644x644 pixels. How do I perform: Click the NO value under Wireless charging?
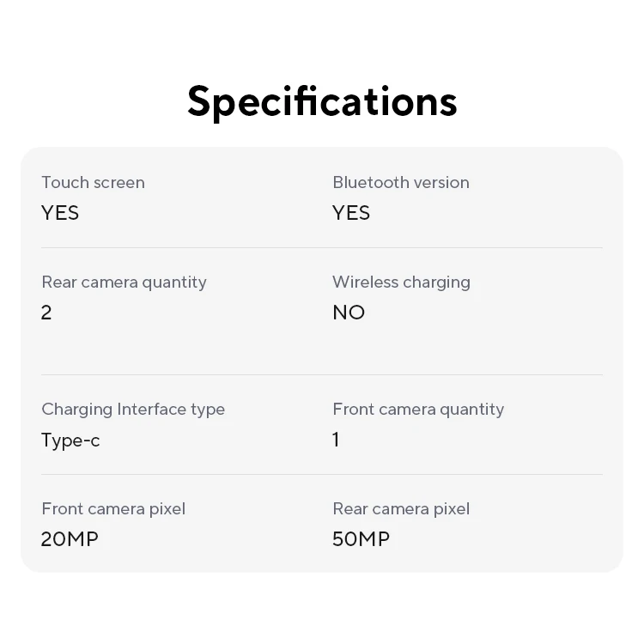tap(349, 313)
